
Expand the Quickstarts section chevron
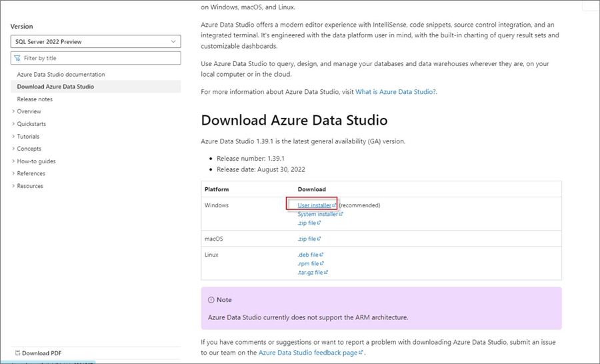[13, 123]
